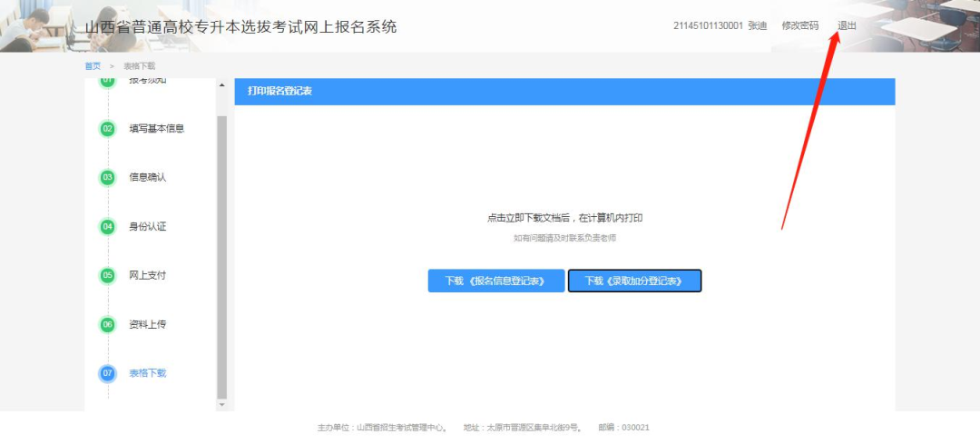Open the 修改密码 change password link

[800, 26]
